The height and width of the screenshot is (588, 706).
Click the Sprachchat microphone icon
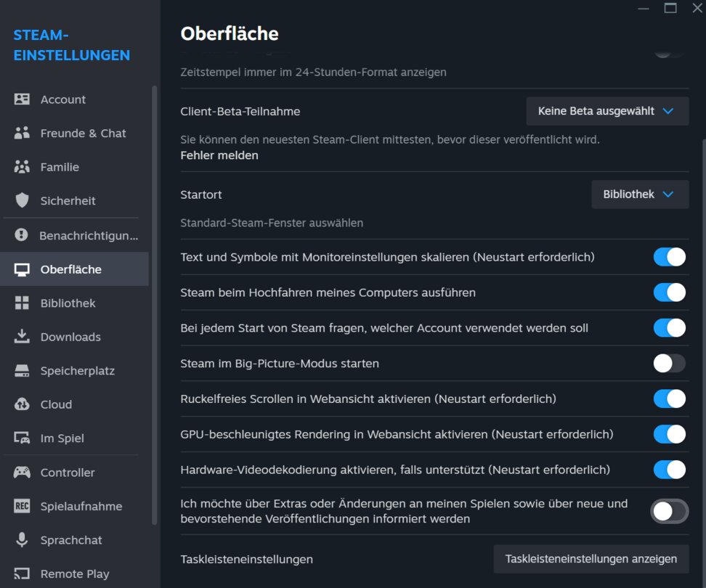click(22, 540)
